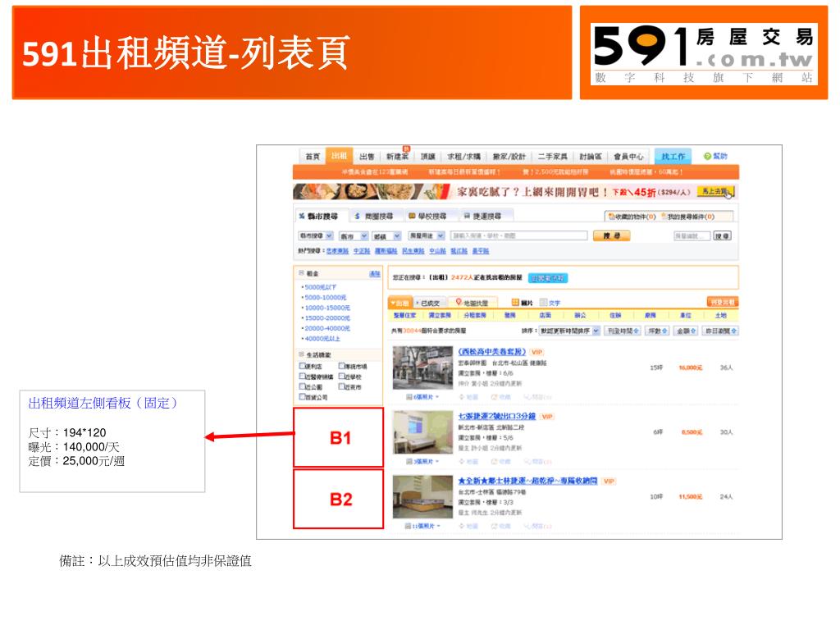Open the 縣市 dropdown
Screen dimensions: 840x630
tap(354, 235)
